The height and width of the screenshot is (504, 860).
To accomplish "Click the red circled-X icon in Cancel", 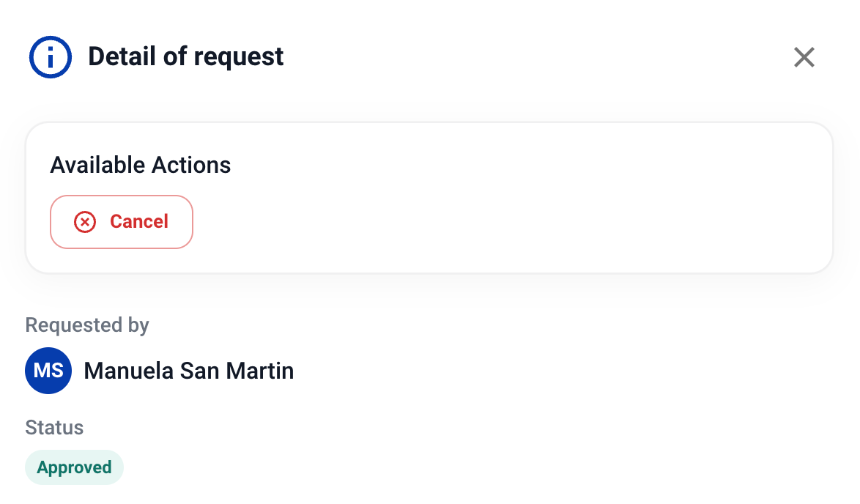I will 85,222.
